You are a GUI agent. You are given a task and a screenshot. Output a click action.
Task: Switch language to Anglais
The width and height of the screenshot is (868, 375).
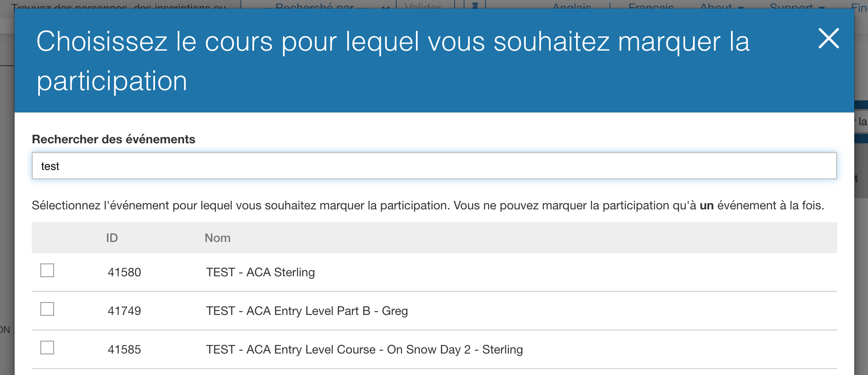pyautogui.click(x=571, y=5)
